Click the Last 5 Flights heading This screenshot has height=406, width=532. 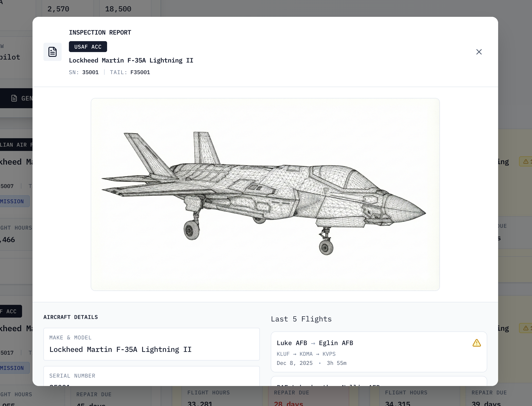click(301, 319)
